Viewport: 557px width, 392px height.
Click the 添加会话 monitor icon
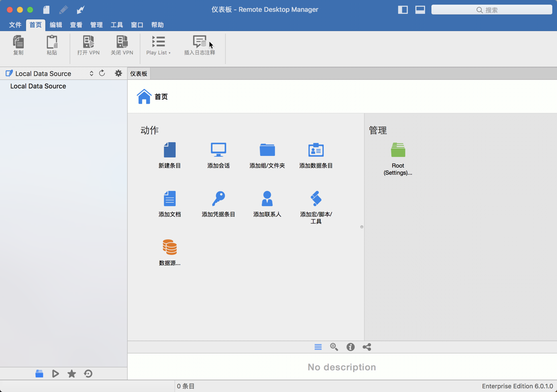click(x=219, y=150)
